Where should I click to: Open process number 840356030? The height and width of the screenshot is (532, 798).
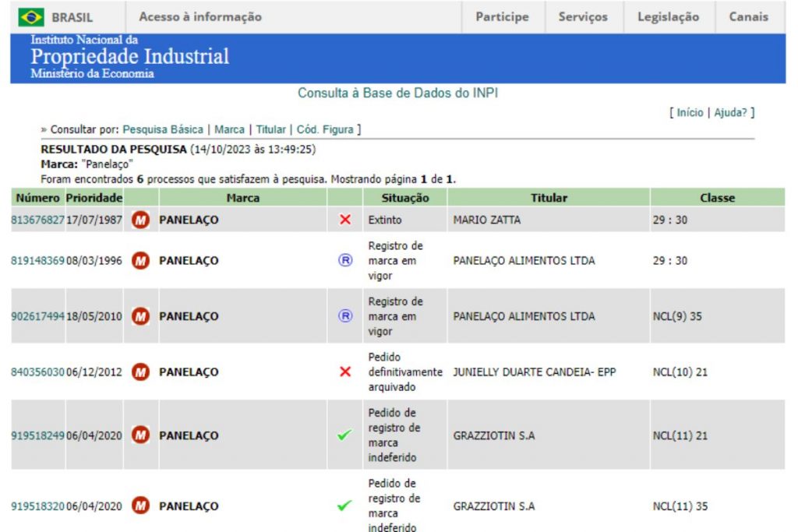(x=37, y=372)
